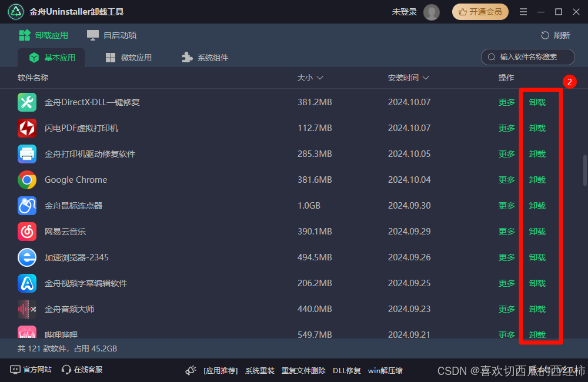Open 更多 for 加速浏览器-2345
Viewport: 588px width, 382px height.
point(507,257)
